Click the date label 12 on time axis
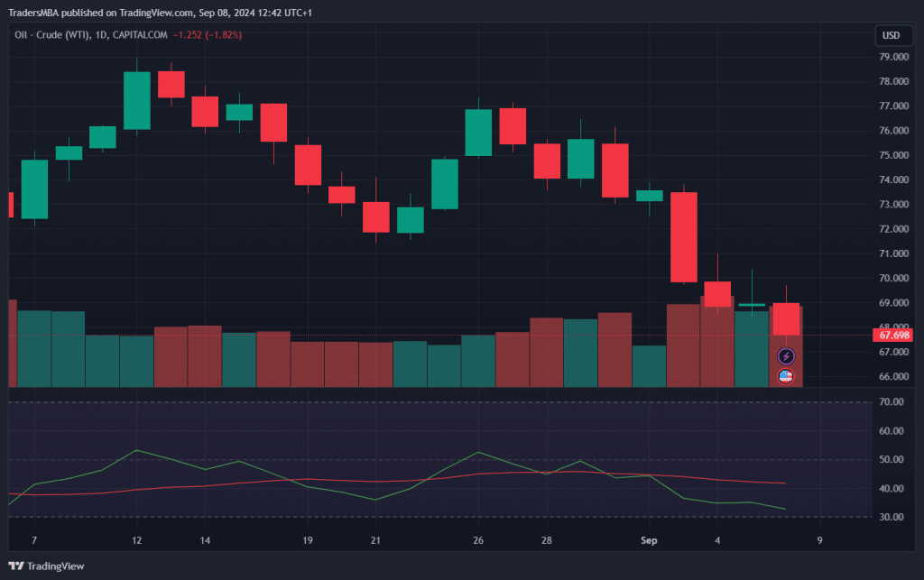This screenshot has width=924, height=580. coord(137,540)
